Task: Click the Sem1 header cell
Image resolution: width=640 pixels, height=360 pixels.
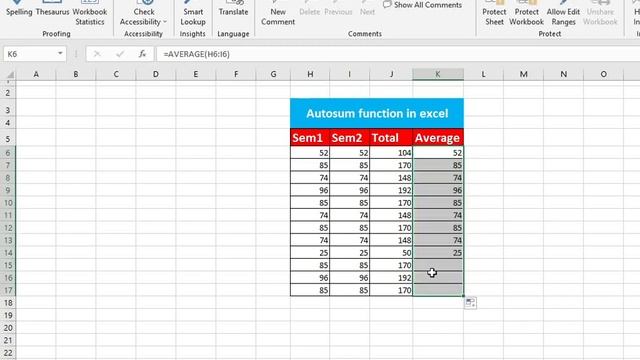Action: coord(310,138)
